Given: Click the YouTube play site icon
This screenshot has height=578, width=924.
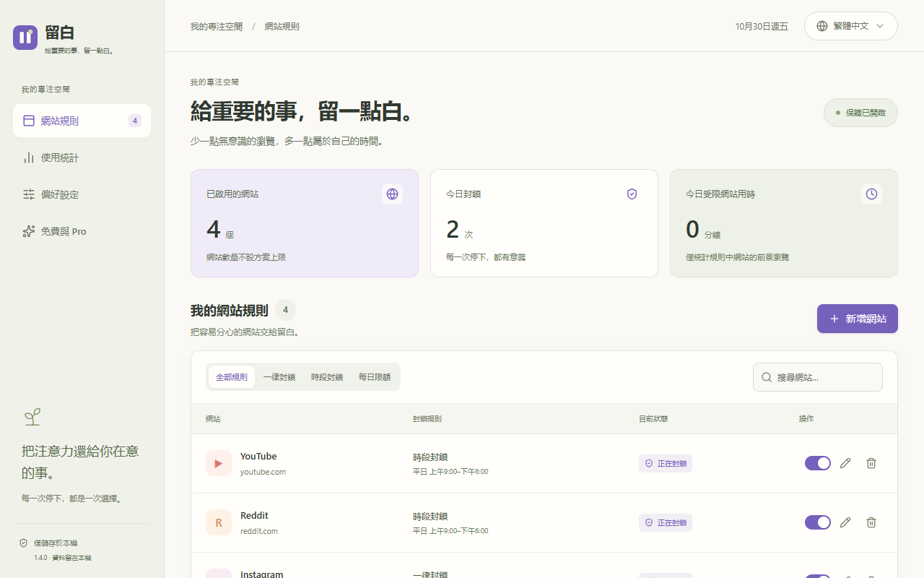Looking at the screenshot, I should pos(219,463).
